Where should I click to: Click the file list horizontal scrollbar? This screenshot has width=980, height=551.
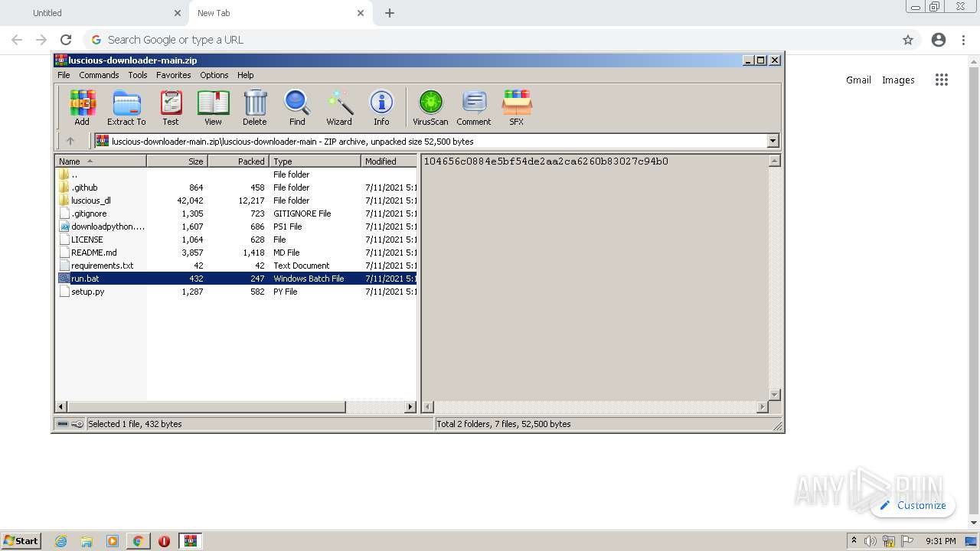(236, 407)
